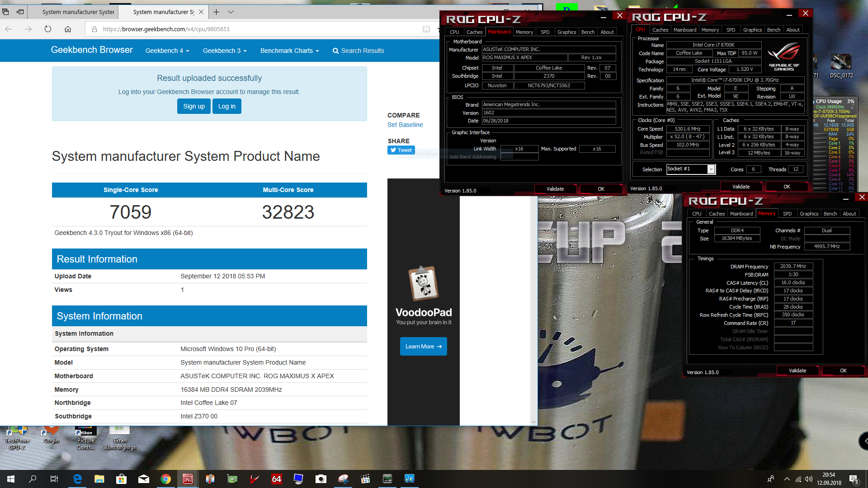The image size is (868, 488).
Task: Click the Geekbench Browser logo link
Action: (x=92, y=50)
